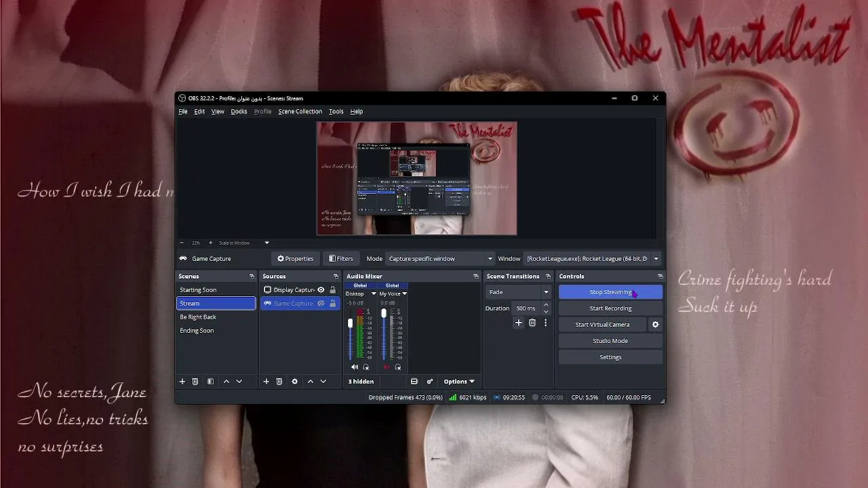This screenshot has height=488, width=868.
Task: Increase transition duration with up arrow
Action: 546,305
